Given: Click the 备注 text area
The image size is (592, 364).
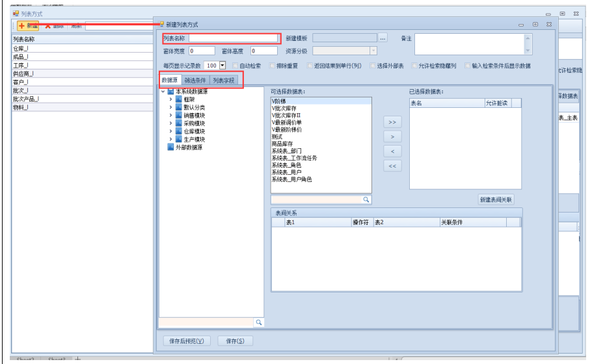Looking at the screenshot, I should 469,44.
